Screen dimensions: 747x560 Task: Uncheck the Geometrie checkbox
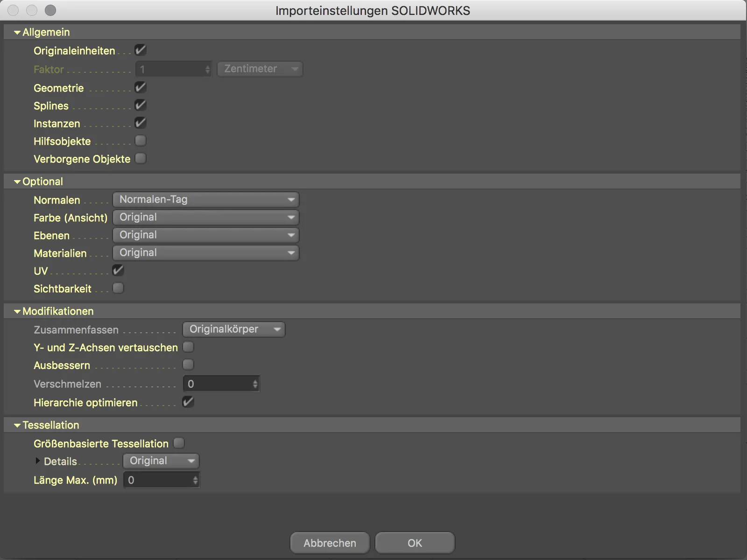click(x=141, y=87)
